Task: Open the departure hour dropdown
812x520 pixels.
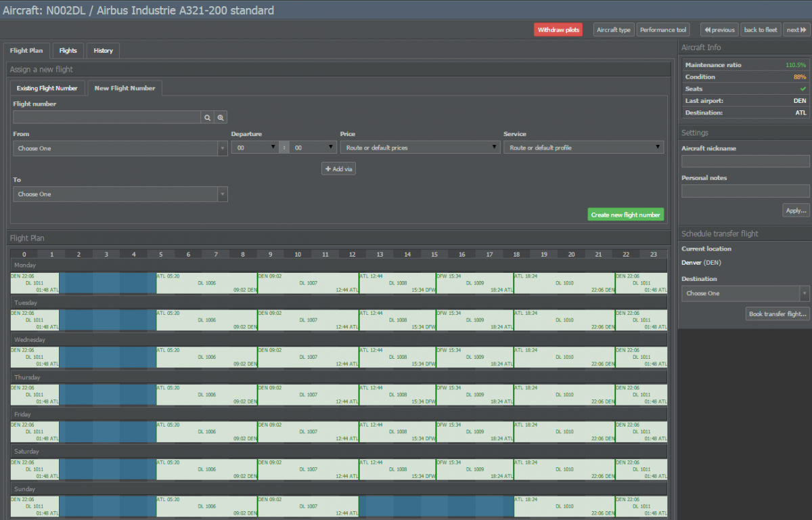Action: [x=255, y=148]
